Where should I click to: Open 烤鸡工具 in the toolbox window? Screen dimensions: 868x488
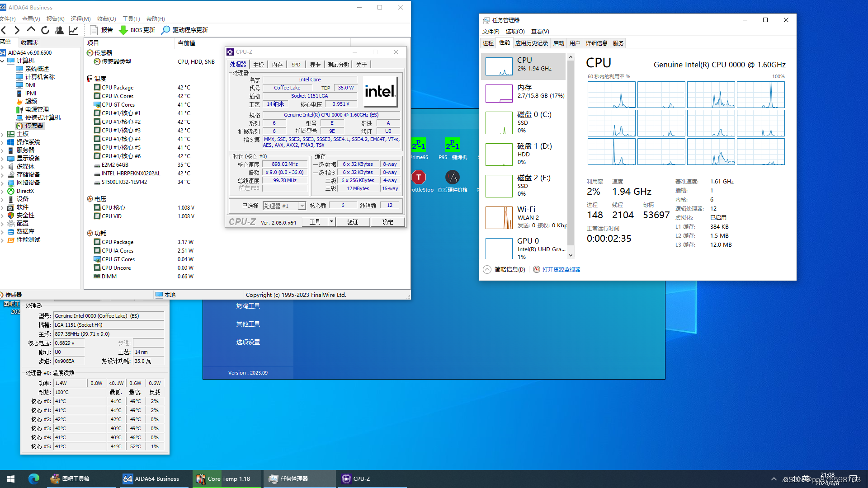[248, 306]
